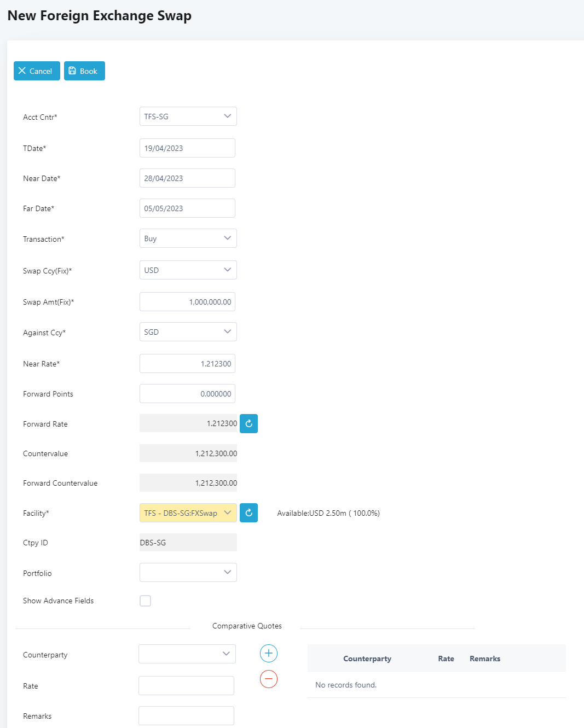
Task: Expand the Facility selection dropdown
Action: (x=188, y=513)
